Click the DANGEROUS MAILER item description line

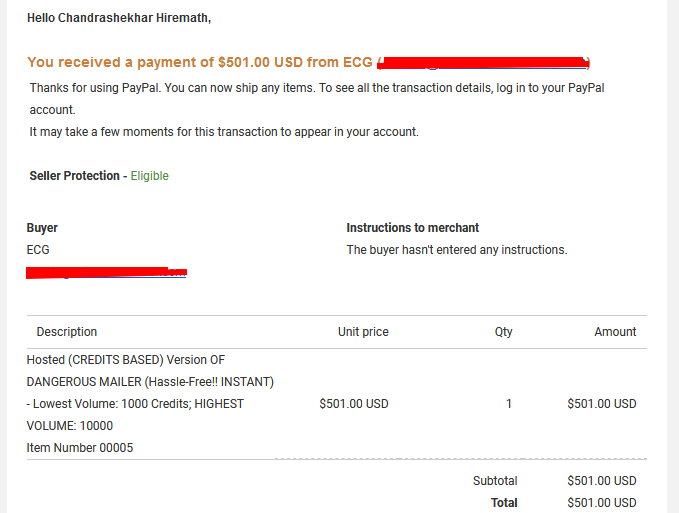click(150, 382)
